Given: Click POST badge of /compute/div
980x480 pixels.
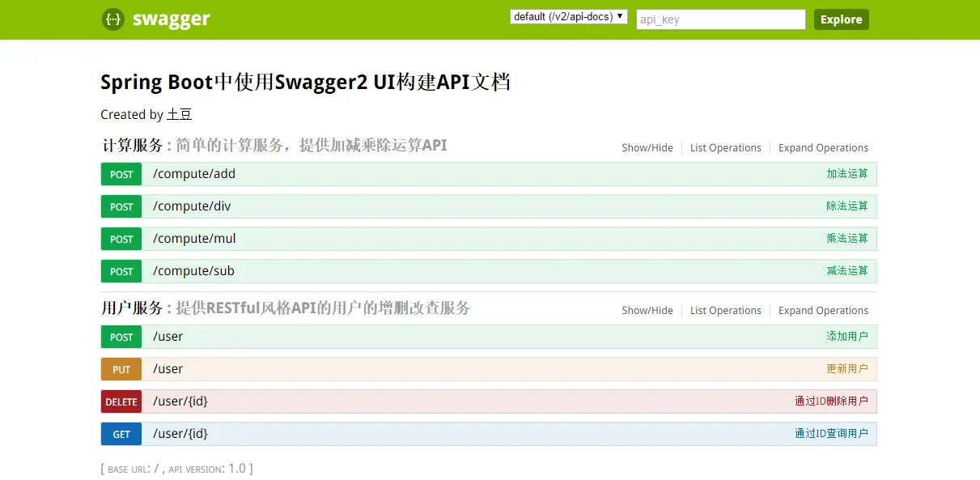Looking at the screenshot, I should click(x=121, y=206).
